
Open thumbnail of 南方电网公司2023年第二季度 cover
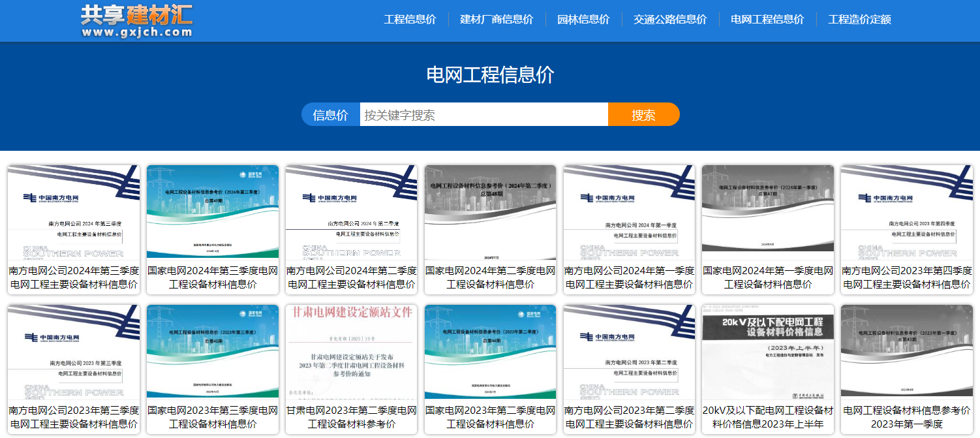coord(629,352)
